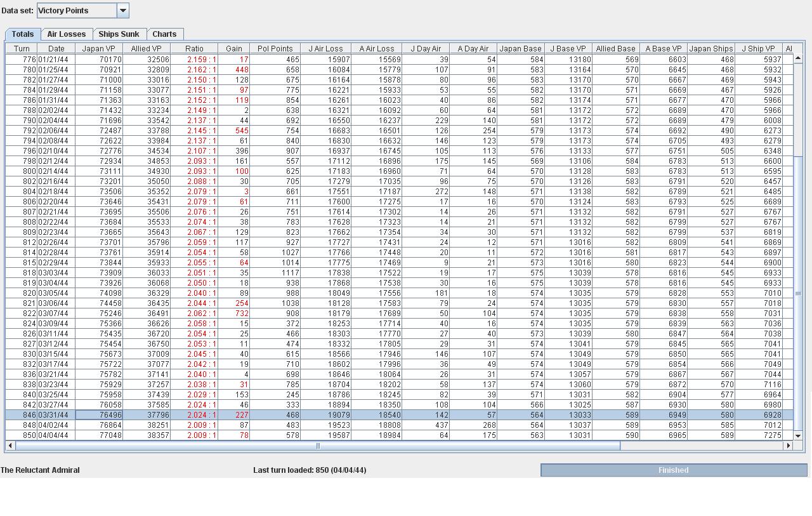This screenshot has height=516, width=812.
Task: Click Gain value 448
Action: (234, 70)
